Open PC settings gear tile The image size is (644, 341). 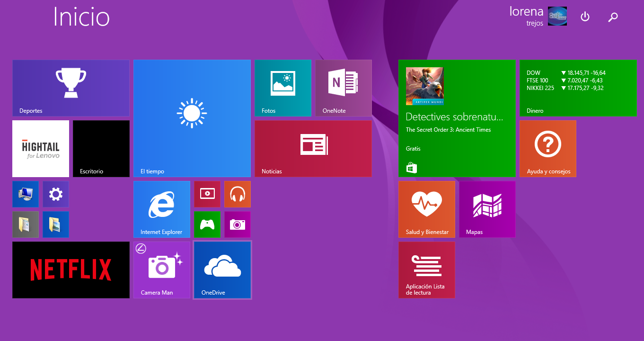[56, 194]
